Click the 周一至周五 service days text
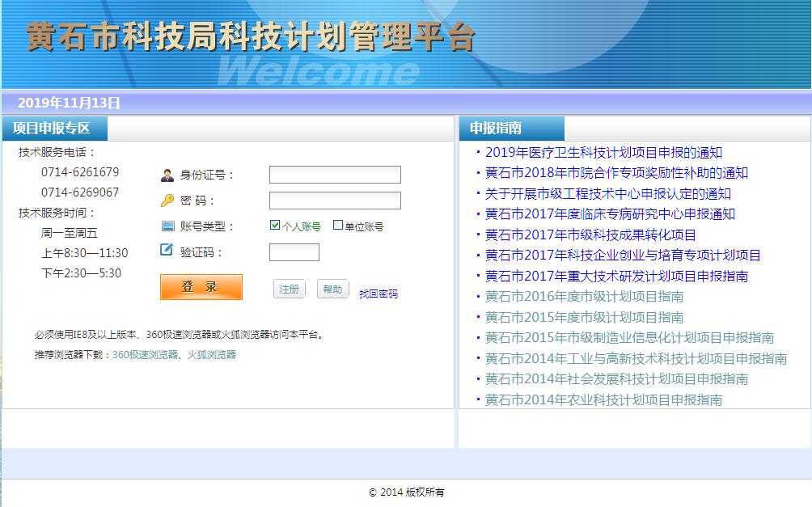The image size is (812, 507). tap(70, 233)
